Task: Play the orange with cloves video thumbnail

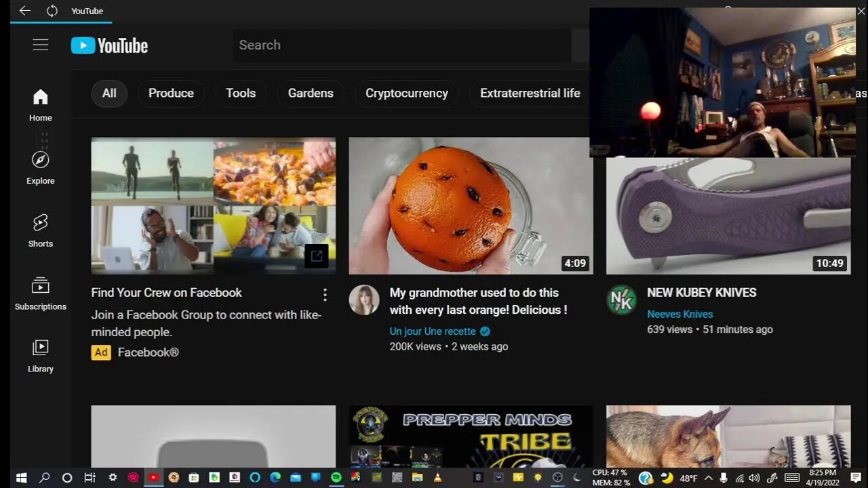Action: pos(471,205)
